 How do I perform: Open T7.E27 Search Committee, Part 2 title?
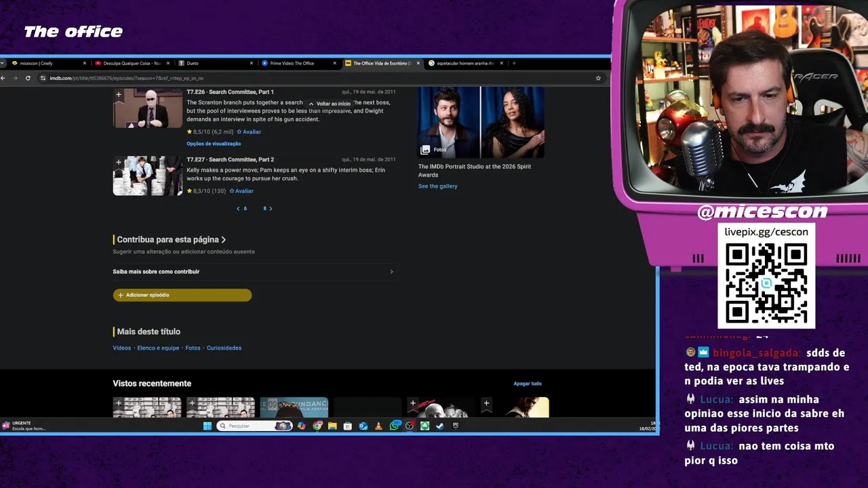click(x=230, y=159)
